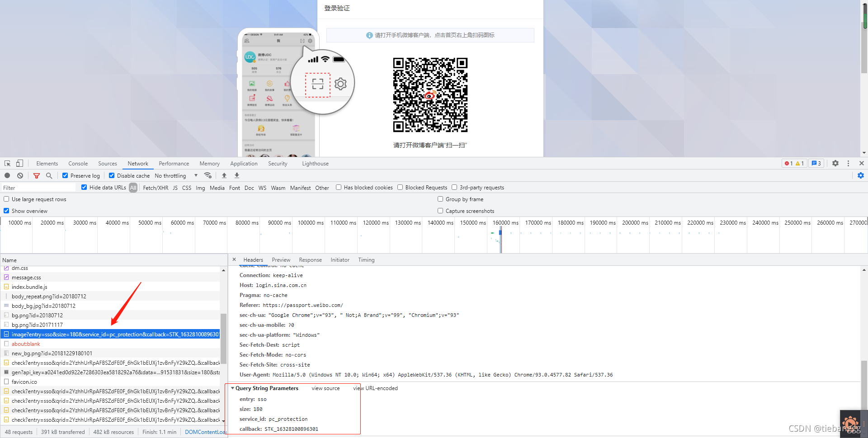Image resolution: width=868 pixels, height=438 pixels.
Task: Toggle the Preserve log checkbox
Action: click(x=65, y=175)
